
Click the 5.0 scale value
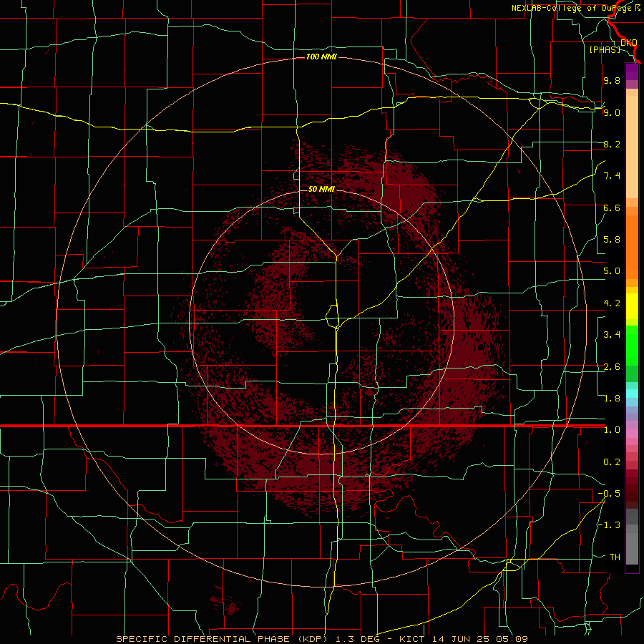[x=612, y=271]
